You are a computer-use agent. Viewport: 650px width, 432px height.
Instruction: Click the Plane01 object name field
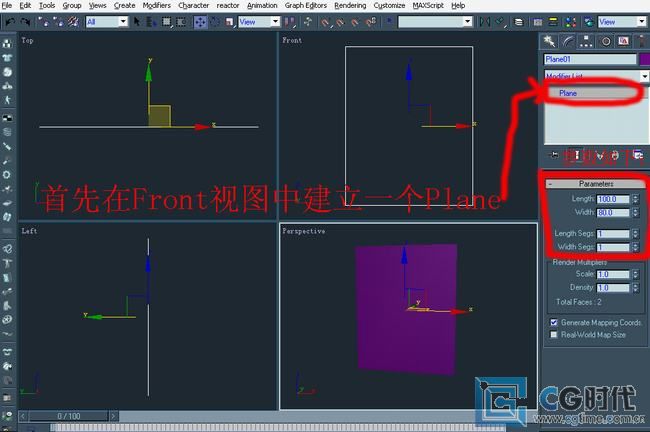[x=590, y=59]
